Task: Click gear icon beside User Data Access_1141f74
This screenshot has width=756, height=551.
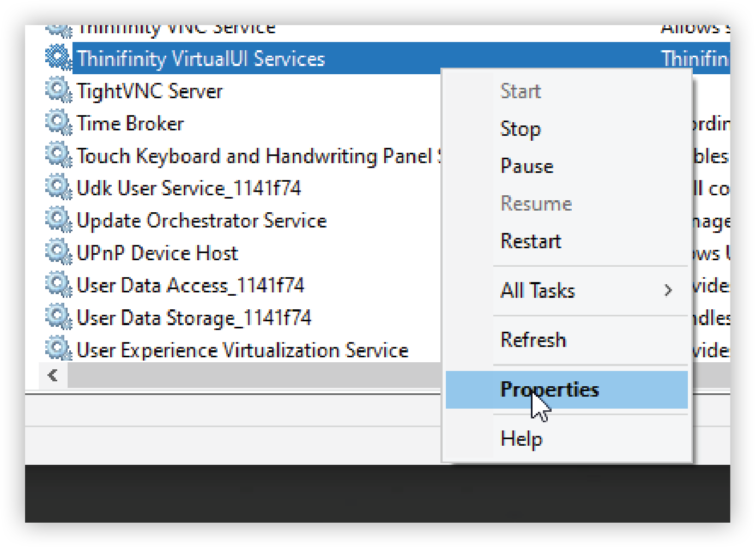Action: point(58,285)
